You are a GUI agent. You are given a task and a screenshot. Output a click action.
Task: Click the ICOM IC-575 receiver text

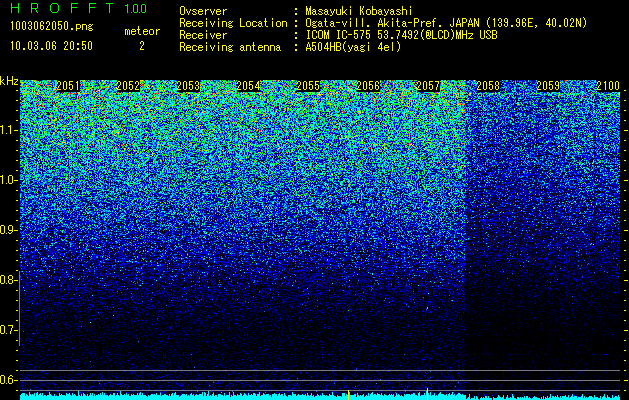coord(401,35)
